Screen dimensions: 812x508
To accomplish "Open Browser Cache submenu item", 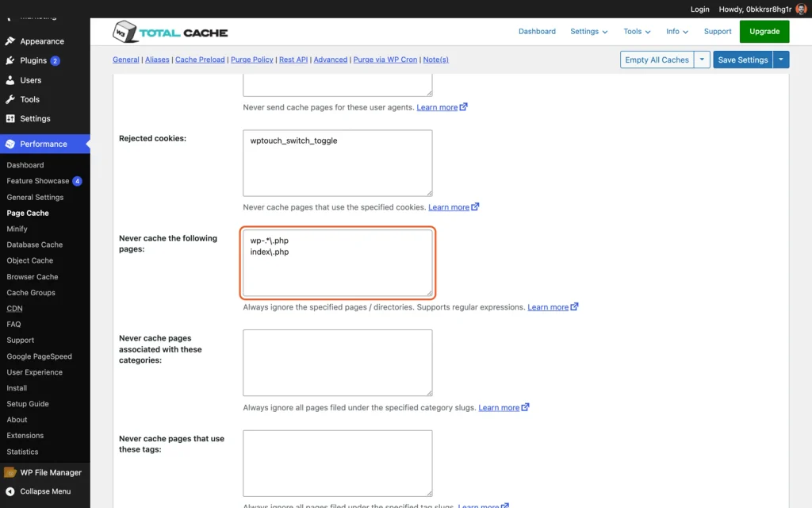I will tap(33, 277).
